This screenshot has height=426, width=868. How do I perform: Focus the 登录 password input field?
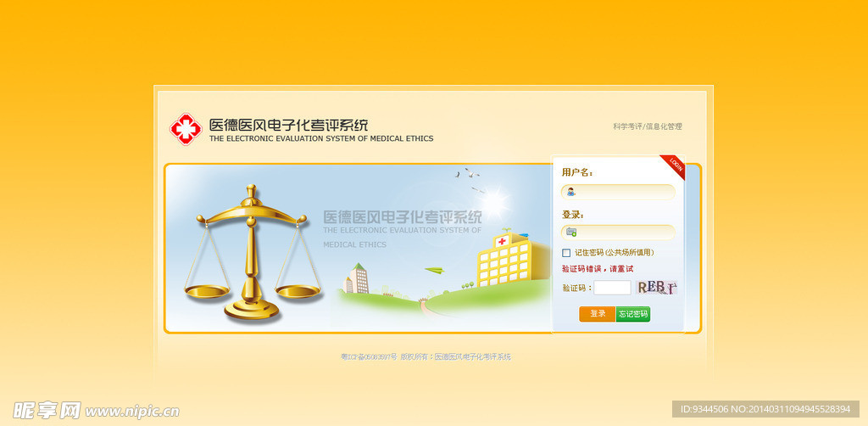pyautogui.click(x=618, y=233)
